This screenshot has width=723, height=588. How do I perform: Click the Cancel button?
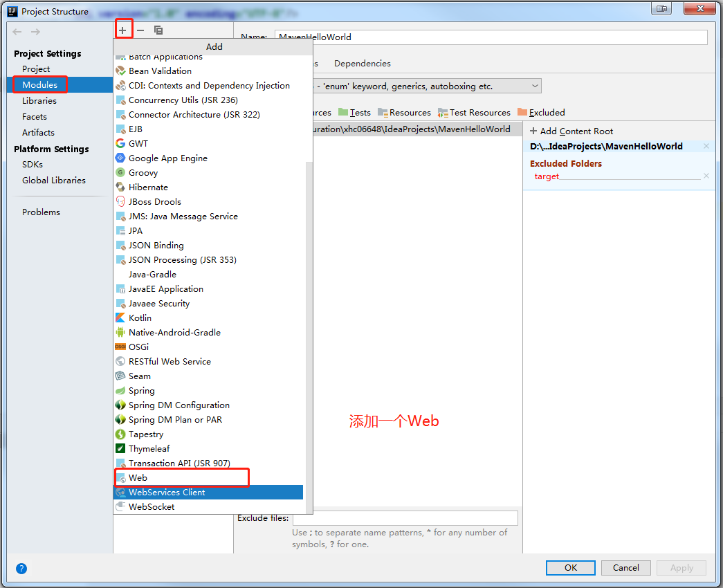click(625, 568)
